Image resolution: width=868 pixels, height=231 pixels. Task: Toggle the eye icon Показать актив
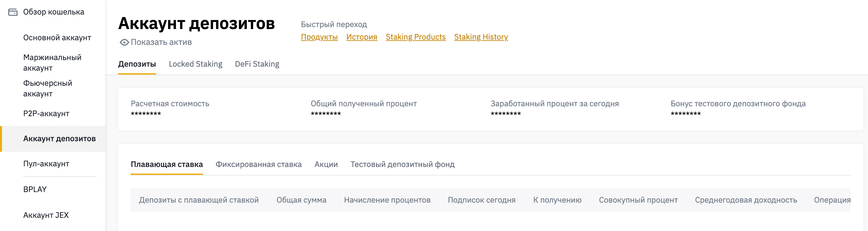point(124,42)
